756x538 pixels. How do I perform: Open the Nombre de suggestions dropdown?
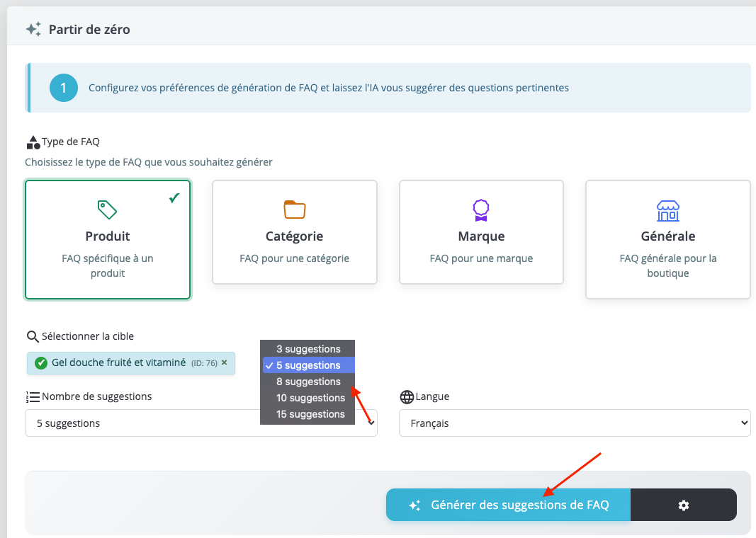tap(201, 423)
